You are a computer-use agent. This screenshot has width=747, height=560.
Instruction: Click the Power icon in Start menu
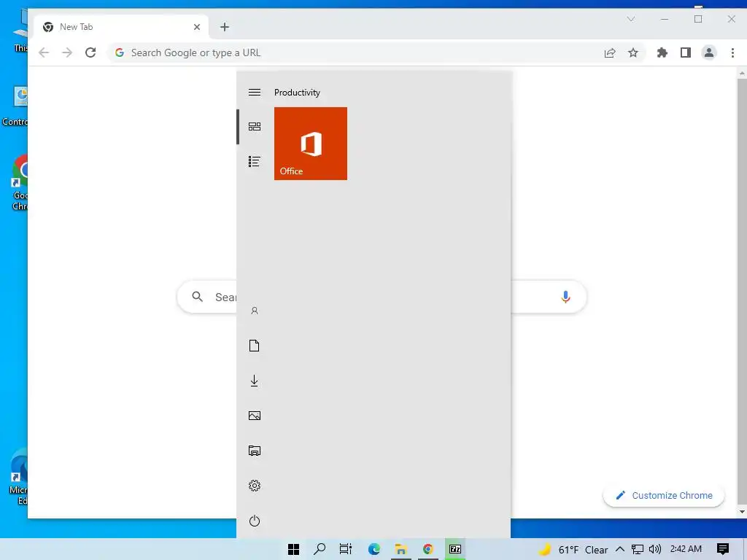(255, 521)
